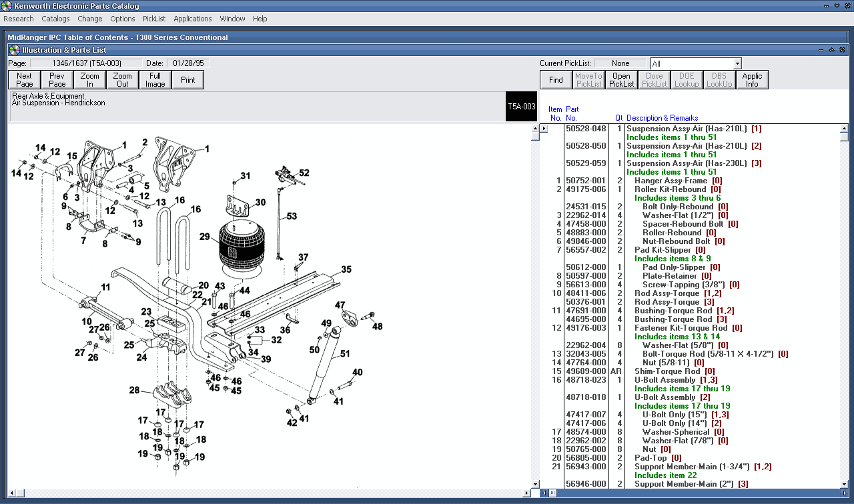Go to the Prev Page

pos(57,80)
